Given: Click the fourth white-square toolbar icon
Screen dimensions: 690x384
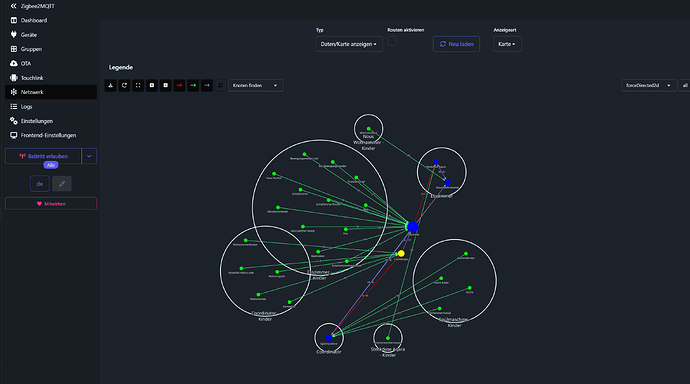Looking at the screenshot, I should (152, 85).
